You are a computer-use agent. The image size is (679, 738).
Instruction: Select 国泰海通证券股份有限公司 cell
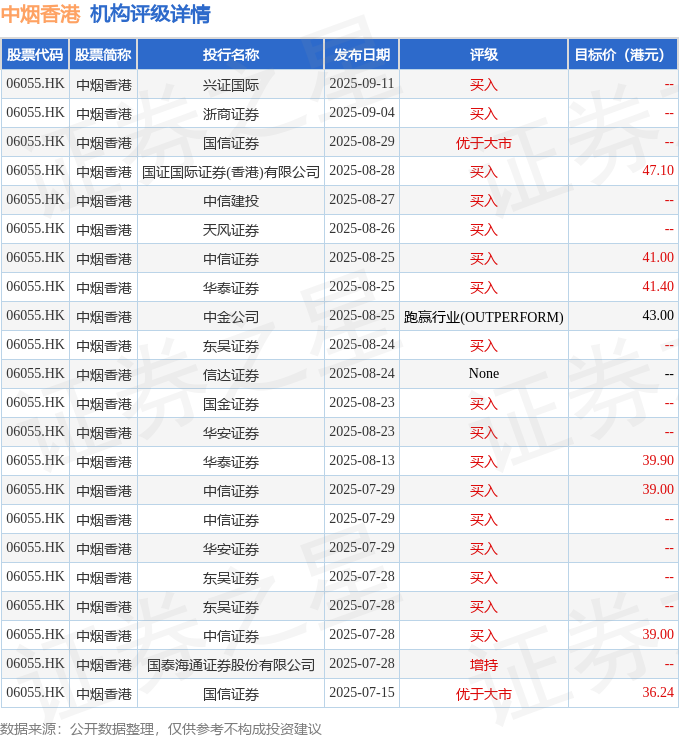231,665
